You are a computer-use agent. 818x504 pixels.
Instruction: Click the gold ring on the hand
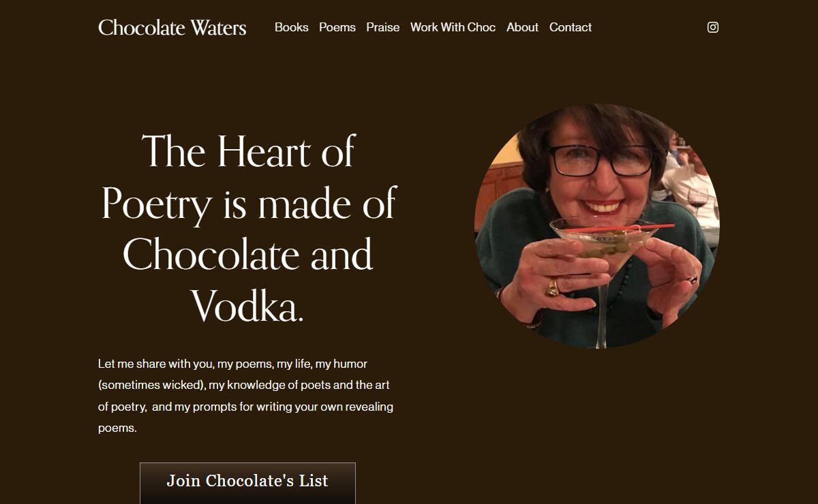click(x=552, y=287)
